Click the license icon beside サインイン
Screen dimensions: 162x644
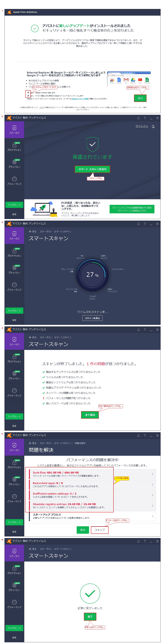pyautogui.click(x=153, y=127)
